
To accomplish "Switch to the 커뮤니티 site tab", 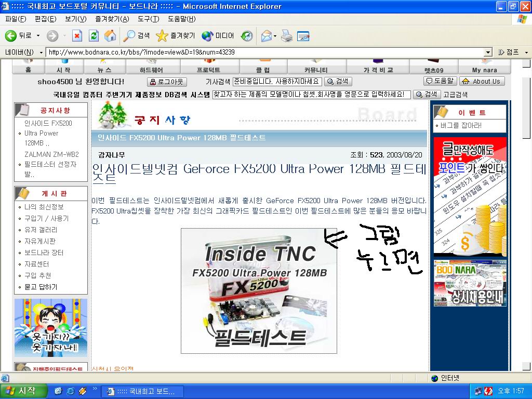I will [x=317, y=67].
